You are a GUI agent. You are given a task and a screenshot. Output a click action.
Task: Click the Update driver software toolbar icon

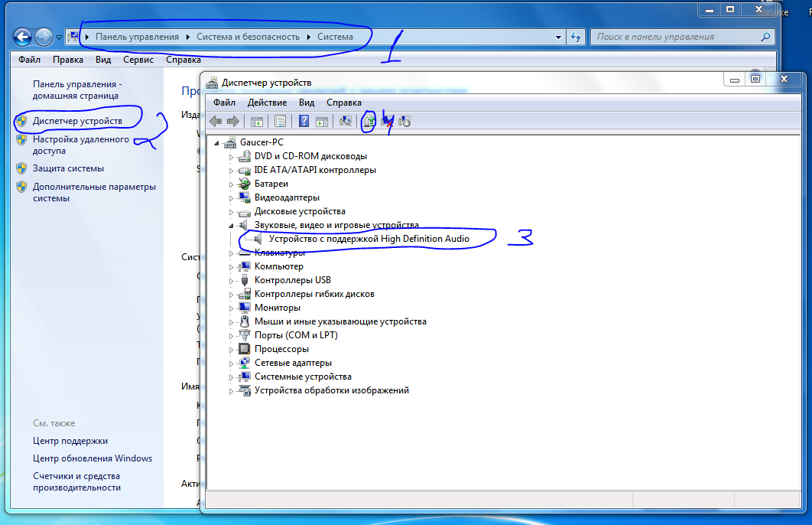coord(369,121)
